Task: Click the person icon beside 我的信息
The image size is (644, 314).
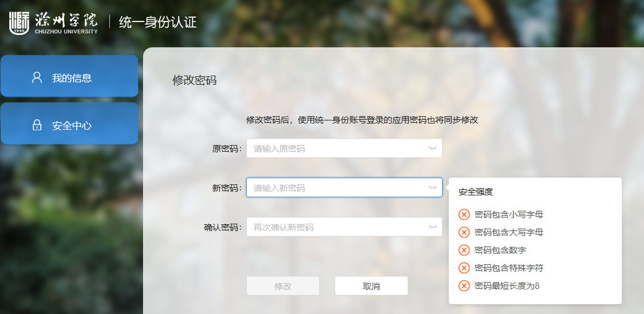Action: (x=37, y=77)
